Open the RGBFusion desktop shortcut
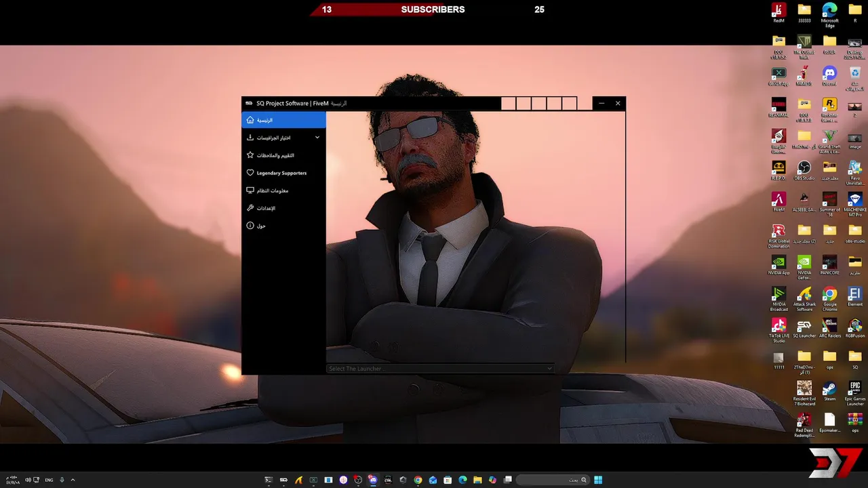This screenshot has height=488, width=868. point(855,327)
